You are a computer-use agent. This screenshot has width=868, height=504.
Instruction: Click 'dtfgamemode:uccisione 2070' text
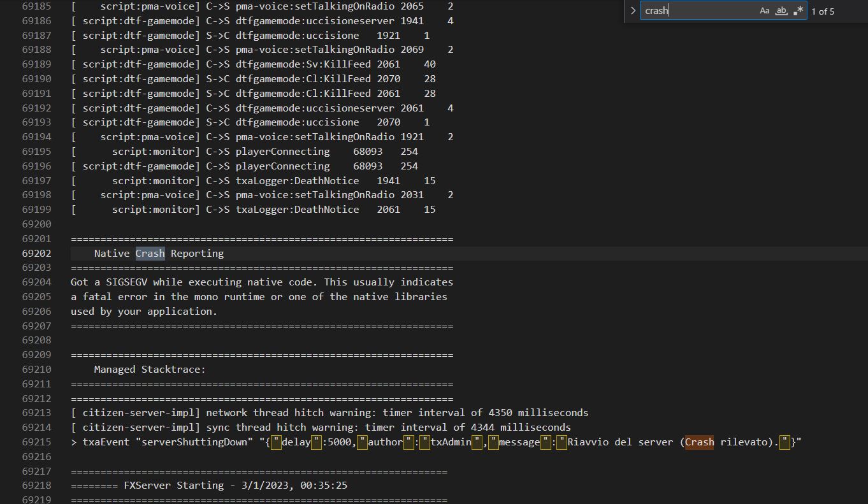(x=318, y=122)
